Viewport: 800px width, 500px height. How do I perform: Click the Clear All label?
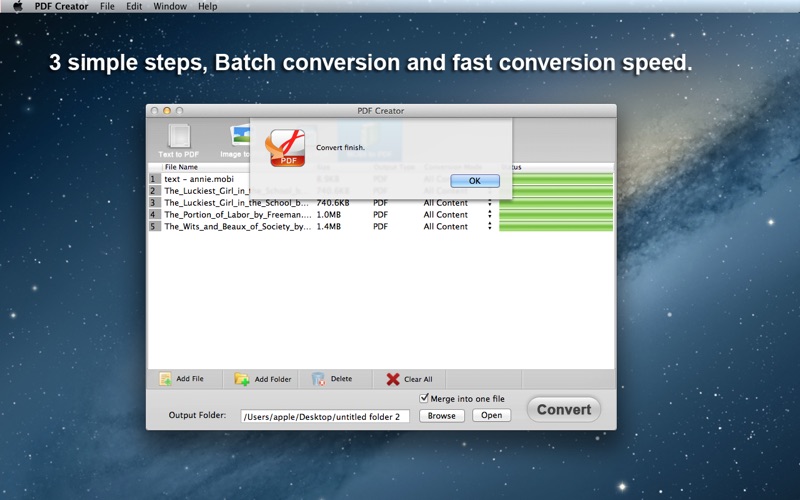(x=418, y=379)
